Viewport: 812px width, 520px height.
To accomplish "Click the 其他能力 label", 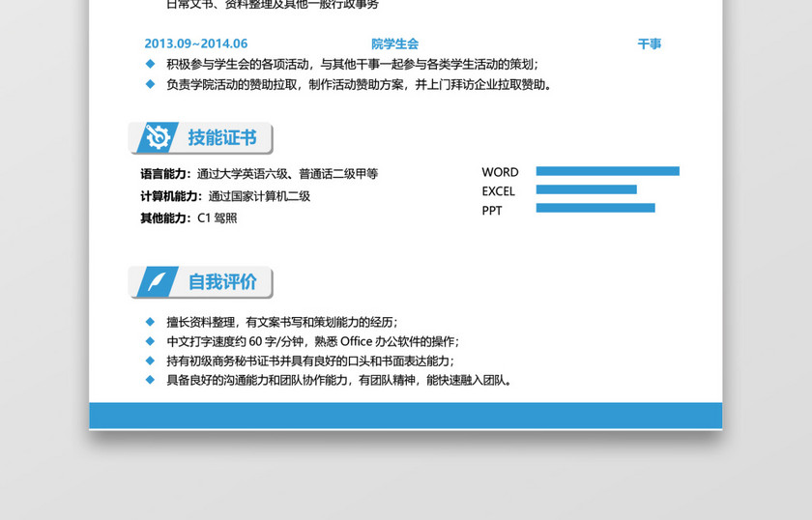I will [x=165, y=218].
